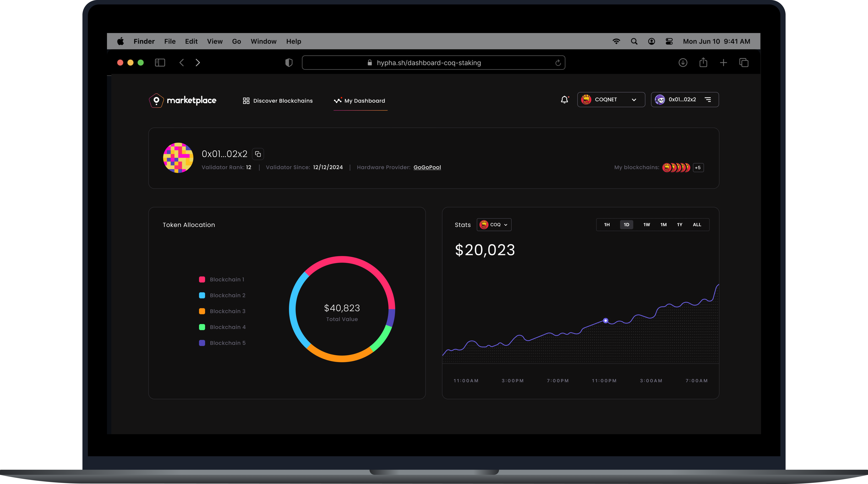Click the marketplace logo
Viewport: 868px width, 484px height.
[x=183, y=100]
